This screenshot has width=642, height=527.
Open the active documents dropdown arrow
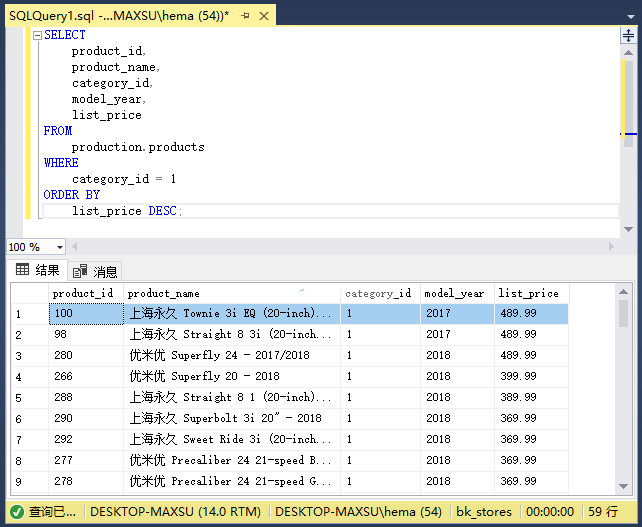coord(631,17)
